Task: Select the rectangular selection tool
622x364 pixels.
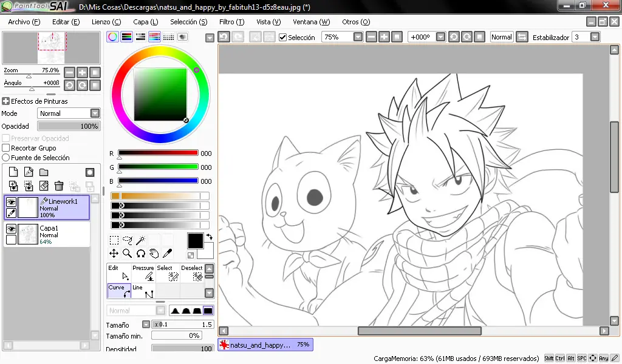Action: coord(114,240)
